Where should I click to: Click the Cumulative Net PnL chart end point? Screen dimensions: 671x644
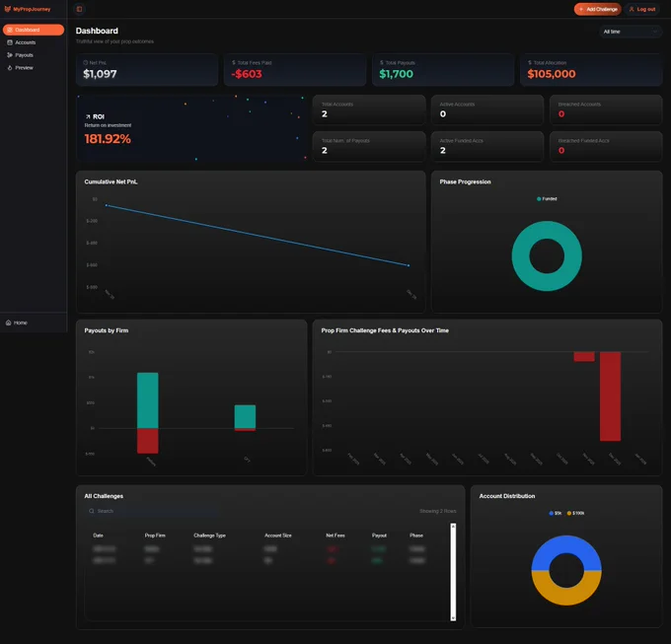tap(409, 265)
